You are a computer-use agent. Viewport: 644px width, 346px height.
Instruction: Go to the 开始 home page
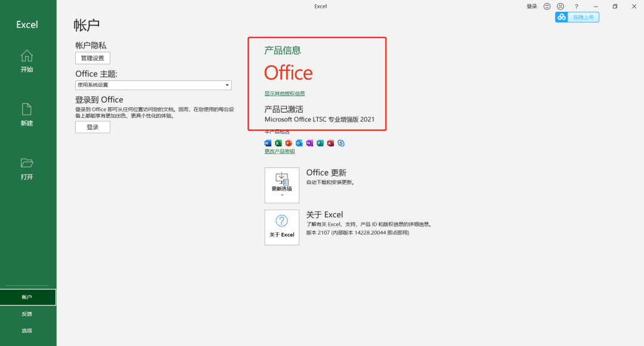point(27,61)
